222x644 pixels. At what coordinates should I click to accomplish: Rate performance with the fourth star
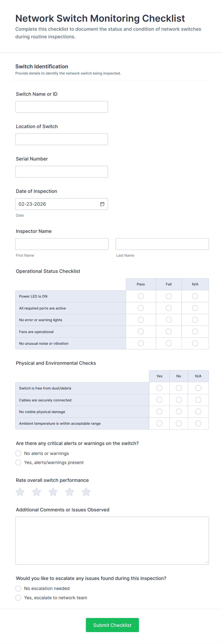[x=70, y=492]
